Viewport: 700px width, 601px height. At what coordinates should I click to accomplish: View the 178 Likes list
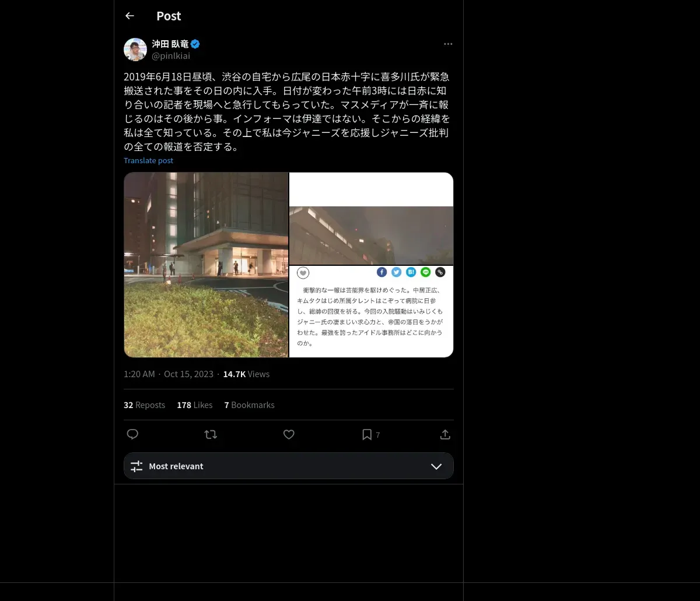195,405
